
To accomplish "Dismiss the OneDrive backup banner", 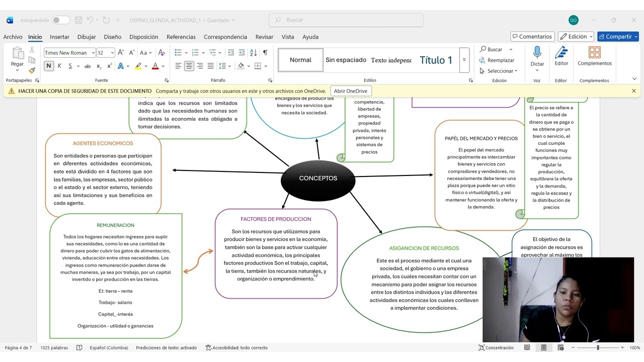I will 634,91.
